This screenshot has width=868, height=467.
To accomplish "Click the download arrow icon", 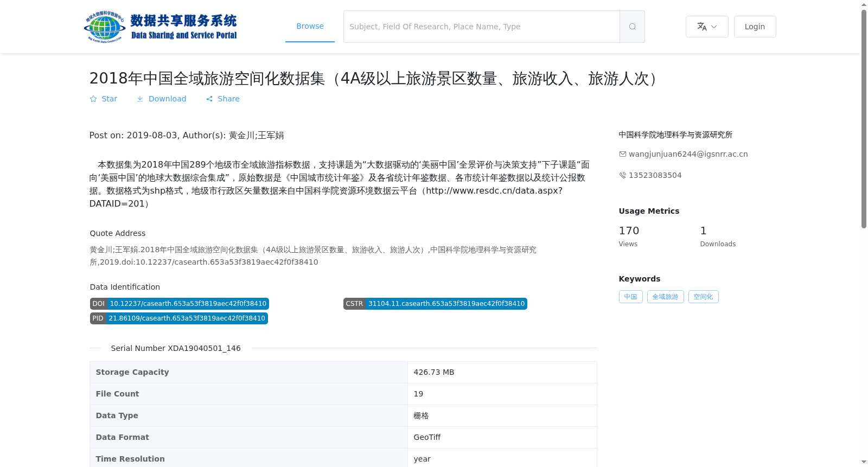I will [140, 99].
